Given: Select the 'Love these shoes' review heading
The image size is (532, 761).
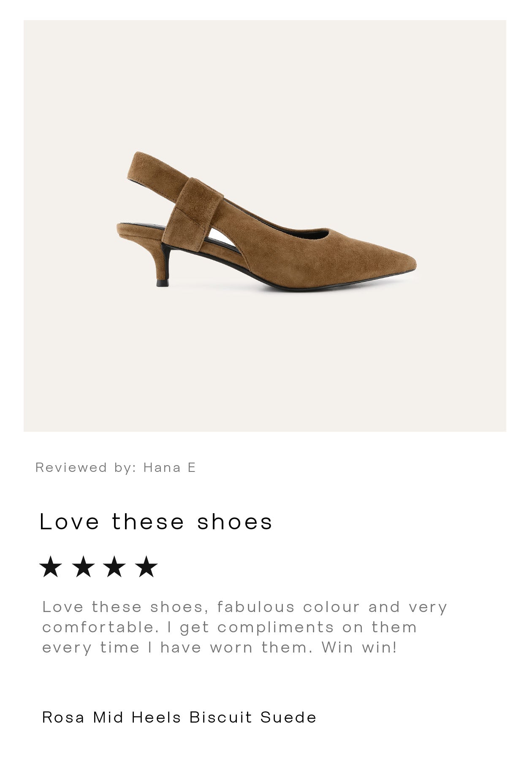Looking at the screenshot, I should click(156, 522).
